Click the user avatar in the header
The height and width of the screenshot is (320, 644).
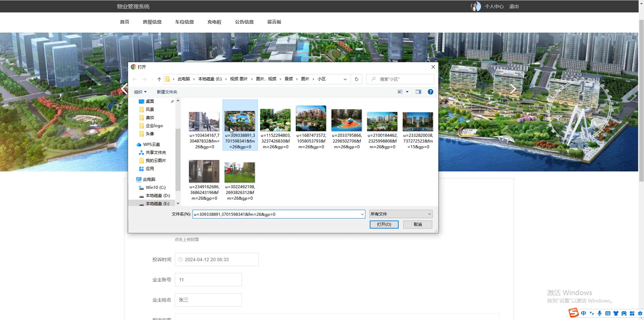point(476,6)
